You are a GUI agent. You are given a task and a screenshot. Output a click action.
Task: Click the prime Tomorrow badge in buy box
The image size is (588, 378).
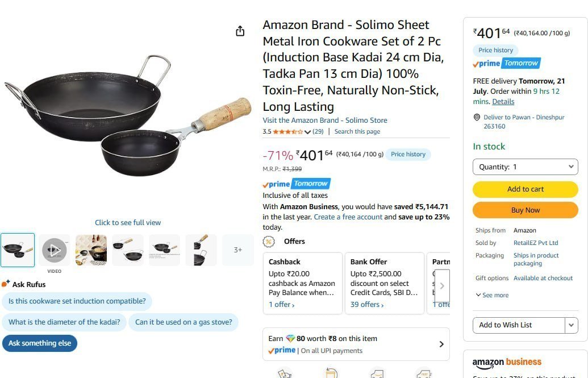pos(507,63)
